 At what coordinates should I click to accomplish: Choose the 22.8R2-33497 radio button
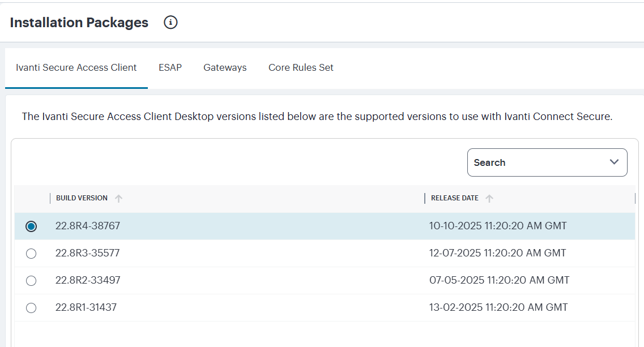tap(31, 281)
